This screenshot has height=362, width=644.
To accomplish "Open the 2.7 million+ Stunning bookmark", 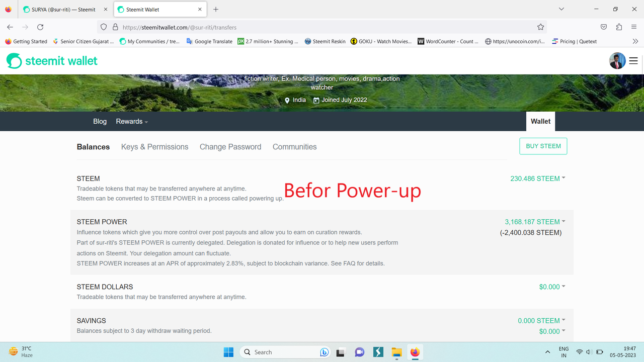I will click(268, 41).
